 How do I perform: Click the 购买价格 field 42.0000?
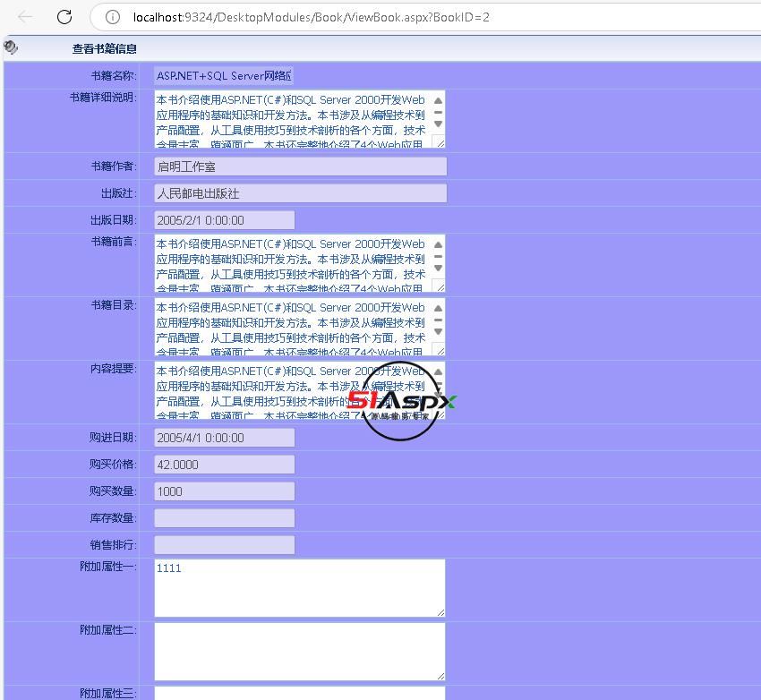tap(224, 465)
